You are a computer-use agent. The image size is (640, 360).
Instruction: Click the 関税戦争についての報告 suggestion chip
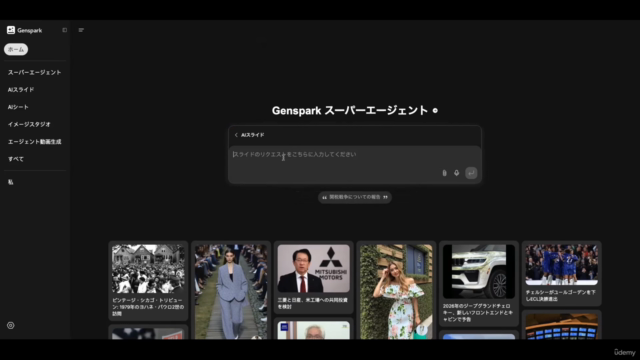coord(355,197)
